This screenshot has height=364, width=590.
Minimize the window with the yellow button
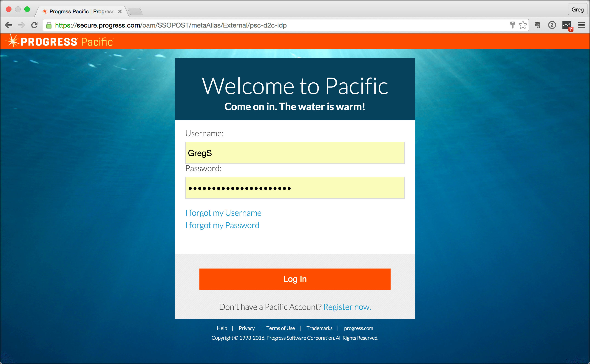pos(18,9)
